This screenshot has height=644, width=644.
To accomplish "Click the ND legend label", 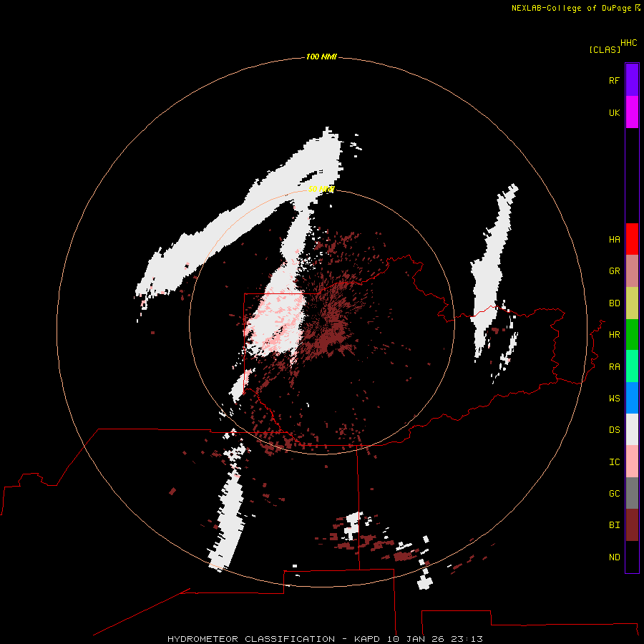I will pyautogui.click(x=615, y=557).
